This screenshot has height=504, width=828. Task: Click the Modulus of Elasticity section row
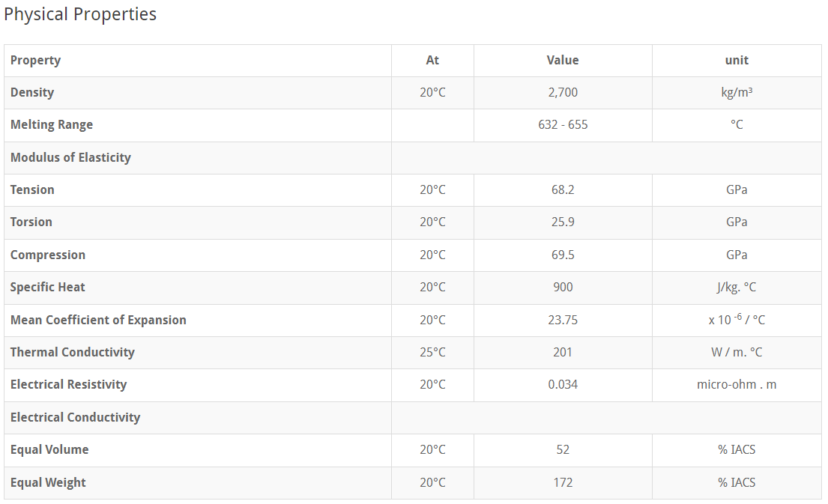[x=70, y=157]
